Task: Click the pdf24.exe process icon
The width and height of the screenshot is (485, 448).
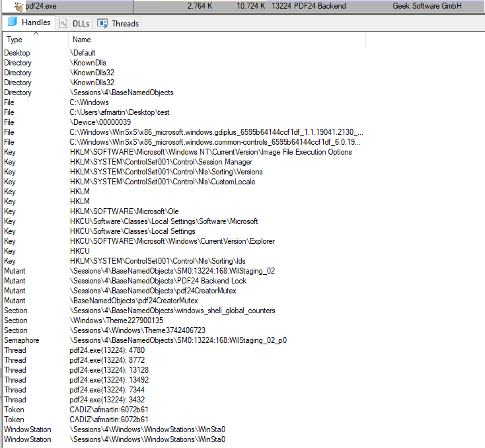Action: 19,6
